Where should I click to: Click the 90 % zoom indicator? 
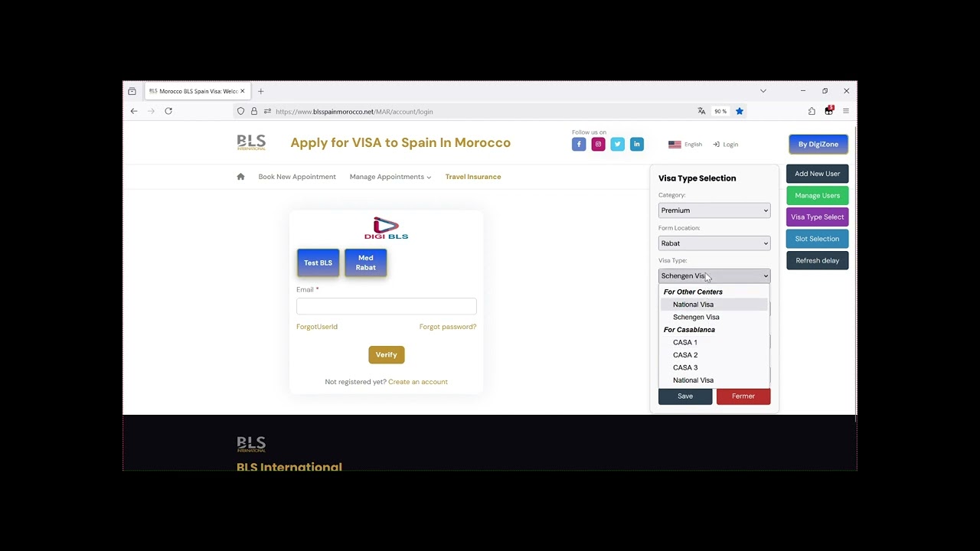pos(720,111)
